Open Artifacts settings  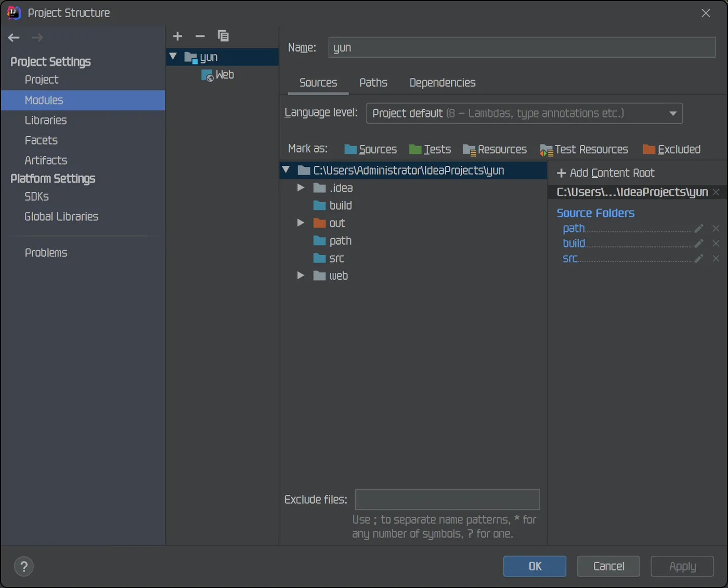(46, 160)
